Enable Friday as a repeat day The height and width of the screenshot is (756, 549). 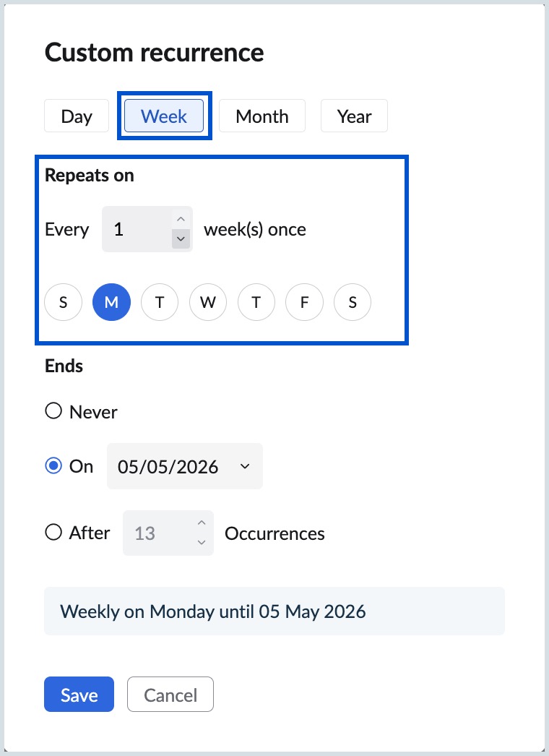[304, 302]
